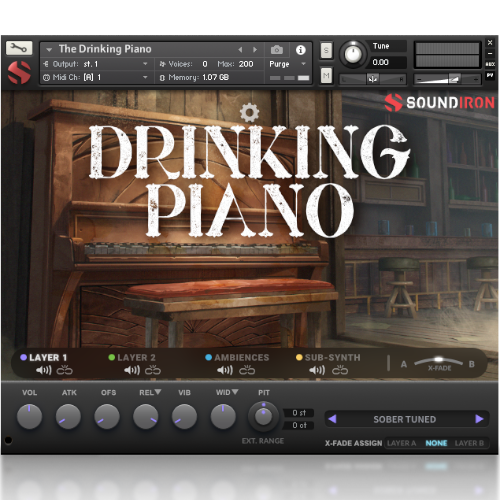The width and height of the screenshot is (500, 500).
Task: Set X-Fade assign to Layer B
Action: pos(469,443)
